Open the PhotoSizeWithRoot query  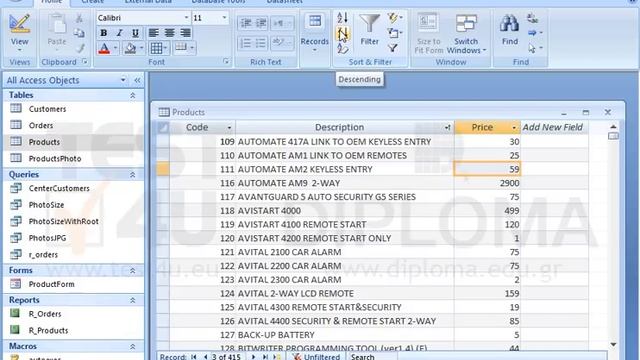tap(63, 221)
